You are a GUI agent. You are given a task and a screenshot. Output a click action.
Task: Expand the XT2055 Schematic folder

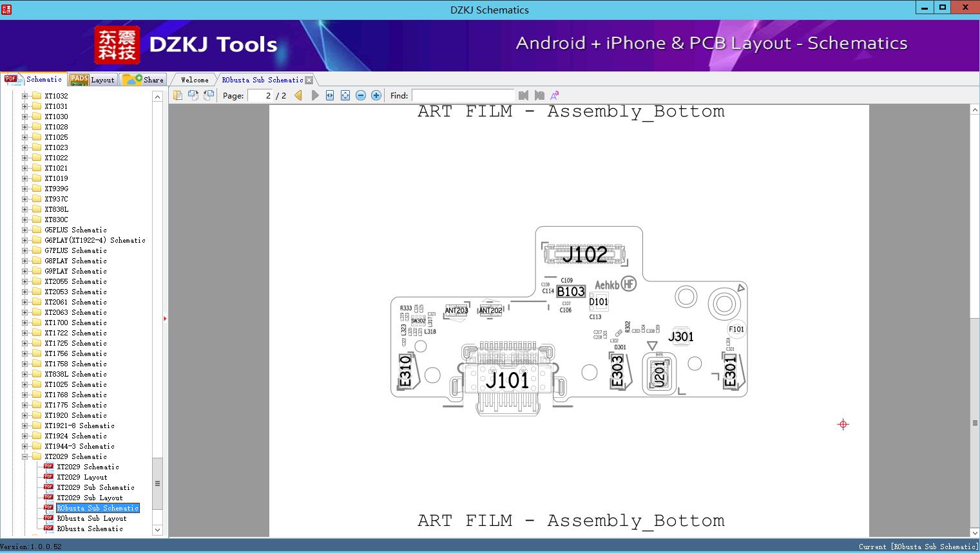pyautogui.click(x=25, y=281)
